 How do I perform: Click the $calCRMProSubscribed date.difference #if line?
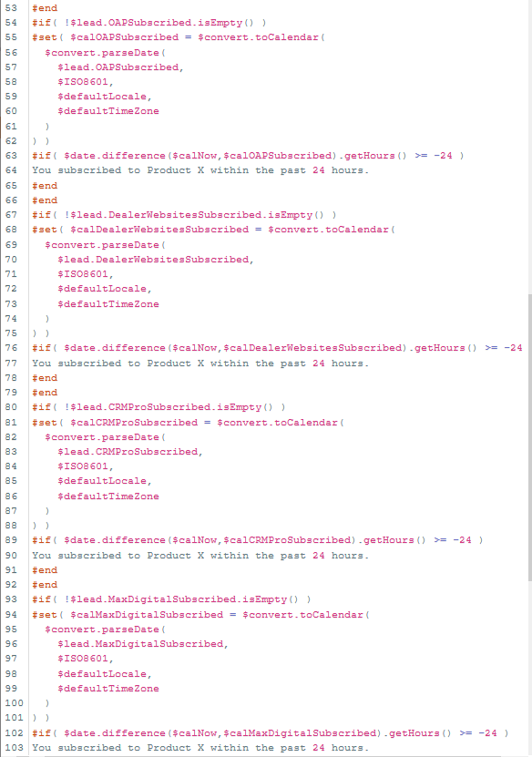coord(258,540)
